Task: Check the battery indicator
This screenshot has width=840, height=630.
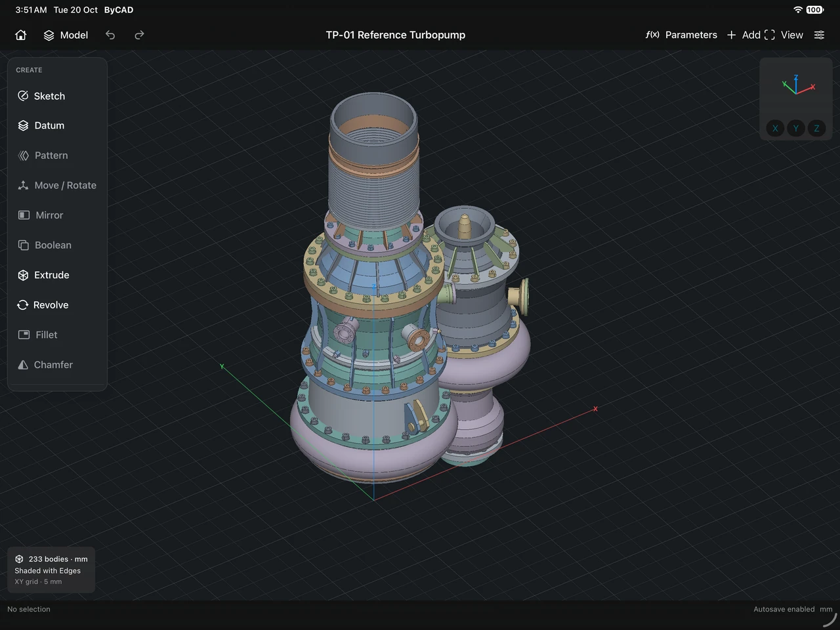Action: [x=815, y=10]
